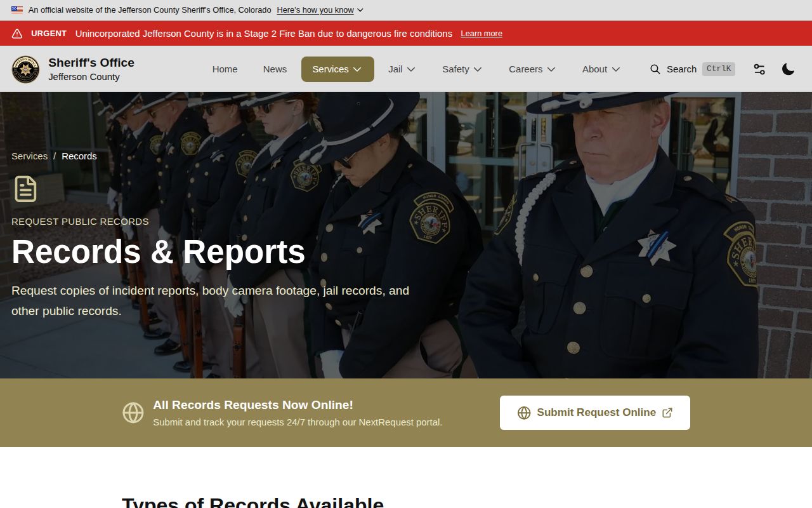The image size is (812, 508).
Task: Click the external link icon on Submit Request
Action: 667,413
